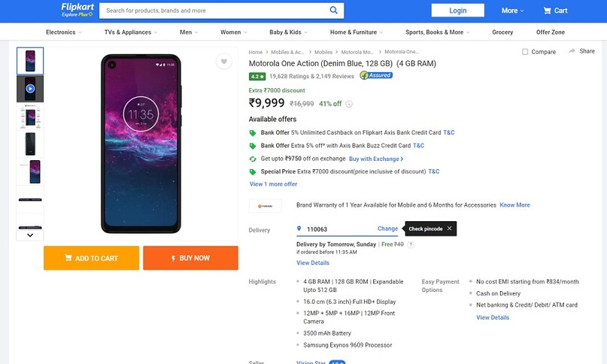Tick the Compare checkbox
The image size is (607, 364).
click(x=525, y=52)
